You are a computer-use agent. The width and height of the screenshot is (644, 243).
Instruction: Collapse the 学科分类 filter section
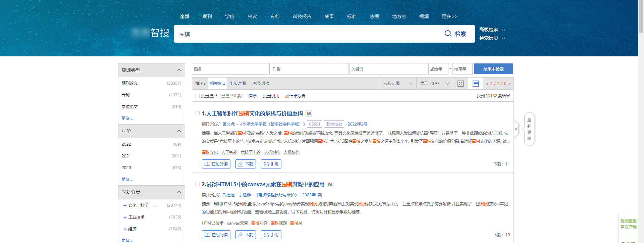(x=179, y=192)
